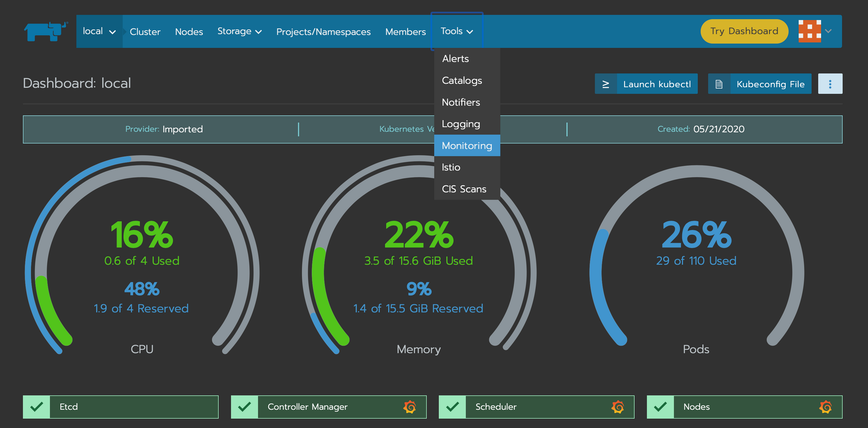The height and width of the screenshot is (428, 868).
Task: Click the Controller Manager checkmark icon
Action: pyautogui.click(x=244, y=407)
